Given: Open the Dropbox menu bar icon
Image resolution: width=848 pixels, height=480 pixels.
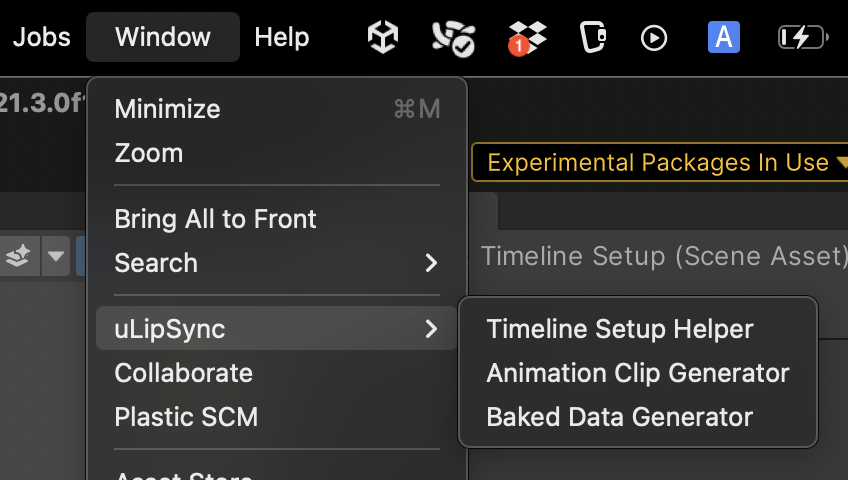Looking at the screenshot, I should pyautogui.click(x=527, y=38).
